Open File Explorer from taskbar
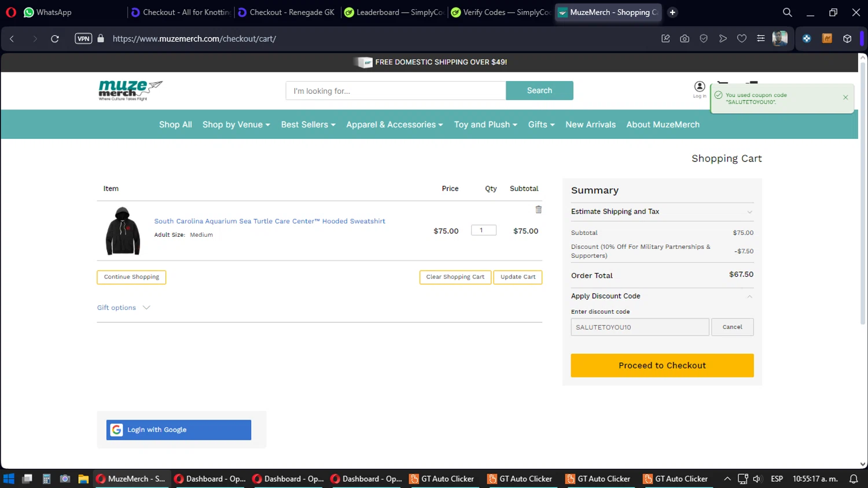 pos(83,479)
